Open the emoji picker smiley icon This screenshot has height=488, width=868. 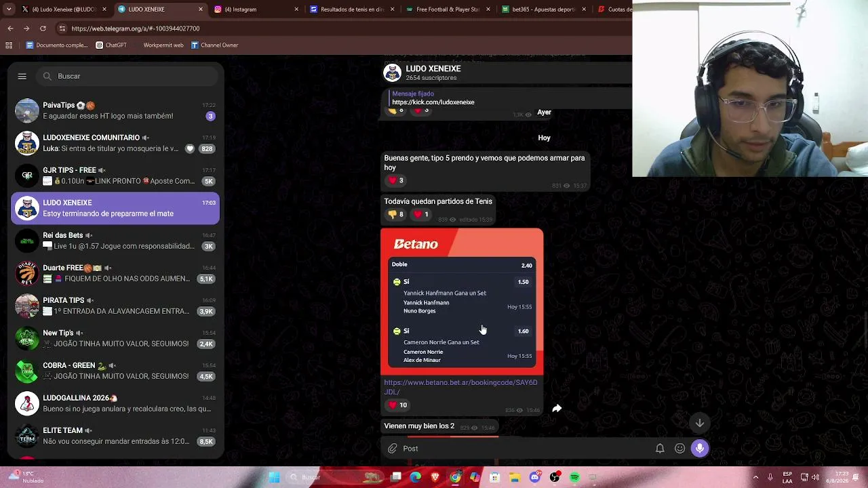[x=679, y=449]
